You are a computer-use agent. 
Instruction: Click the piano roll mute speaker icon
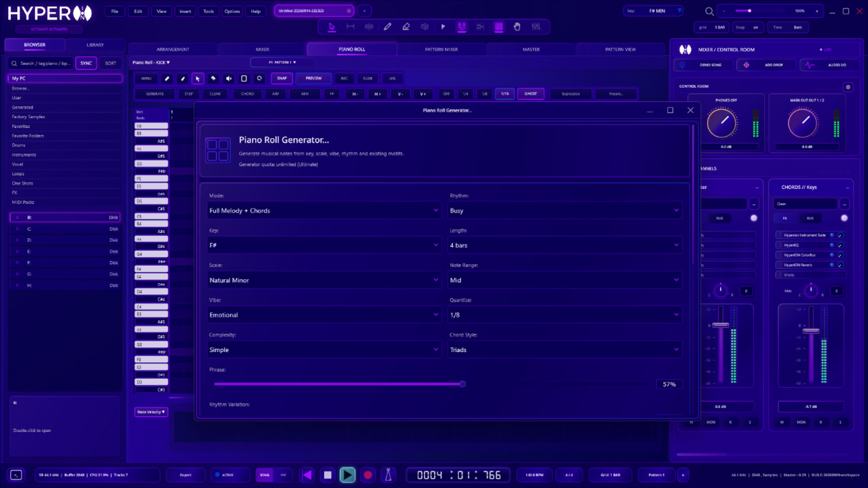tap(229, 79)
